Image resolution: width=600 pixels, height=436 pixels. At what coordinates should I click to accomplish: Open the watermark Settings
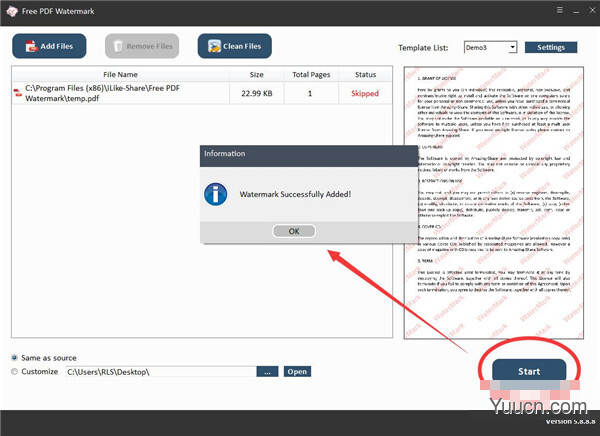[x=551, y=47]
